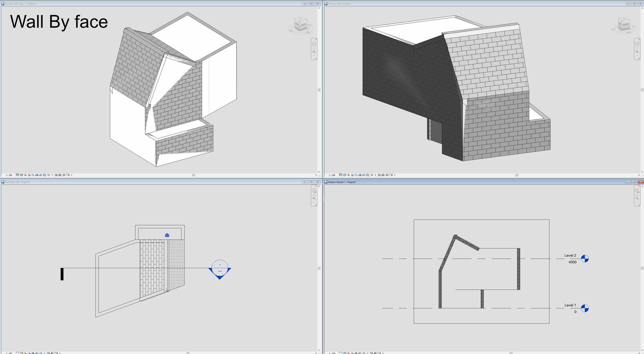The width and height of the screenshot is (644, 354).
Task: Toggle Reveal Hidden Elements lightbulb in {3D} view
Action: click(375, 175)
